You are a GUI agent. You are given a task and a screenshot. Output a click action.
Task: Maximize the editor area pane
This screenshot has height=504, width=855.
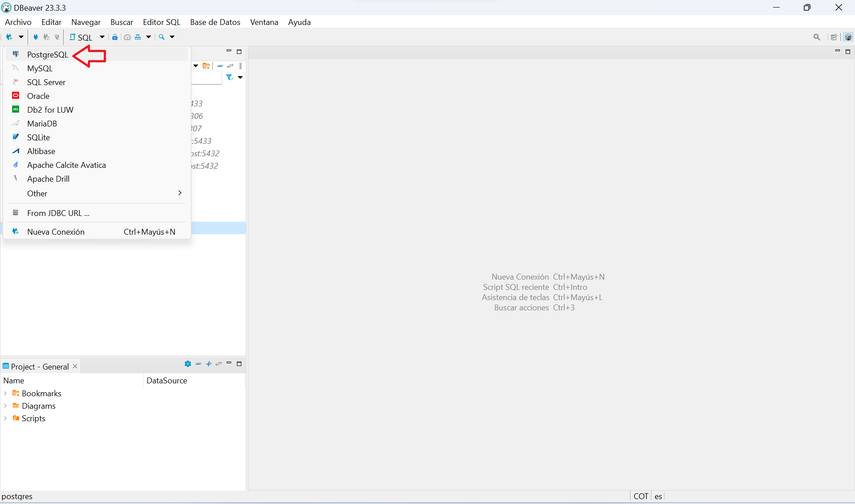[848, 52]
